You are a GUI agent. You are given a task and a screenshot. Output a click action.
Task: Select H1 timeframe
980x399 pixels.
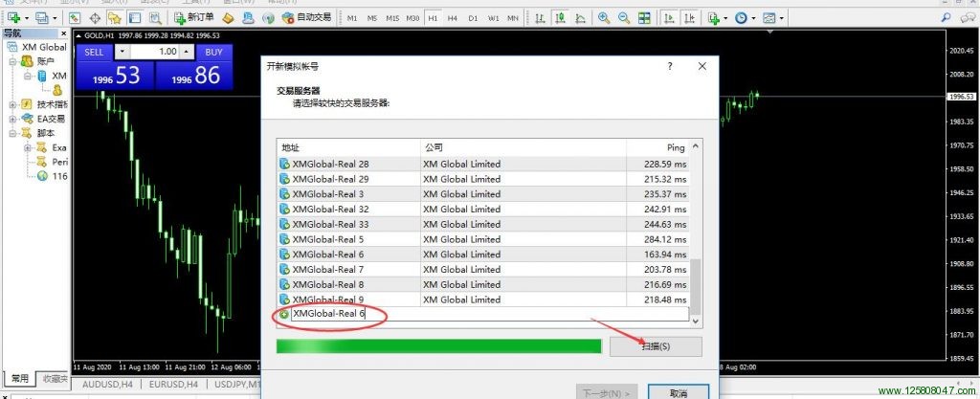tap(433, 18)
